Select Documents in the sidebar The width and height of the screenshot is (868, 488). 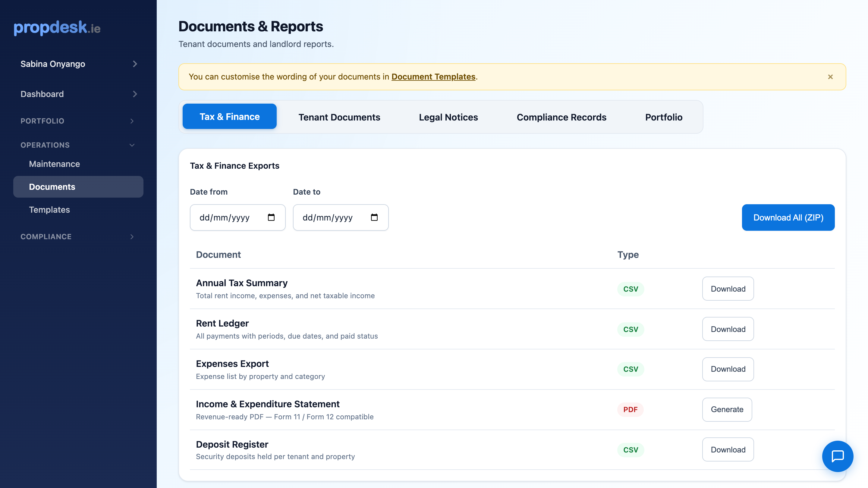[78, 187]
